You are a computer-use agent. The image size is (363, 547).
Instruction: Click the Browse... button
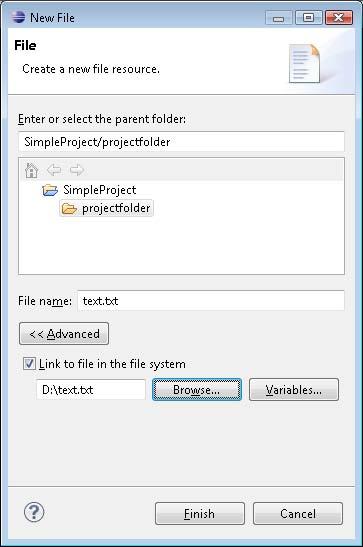197,390
